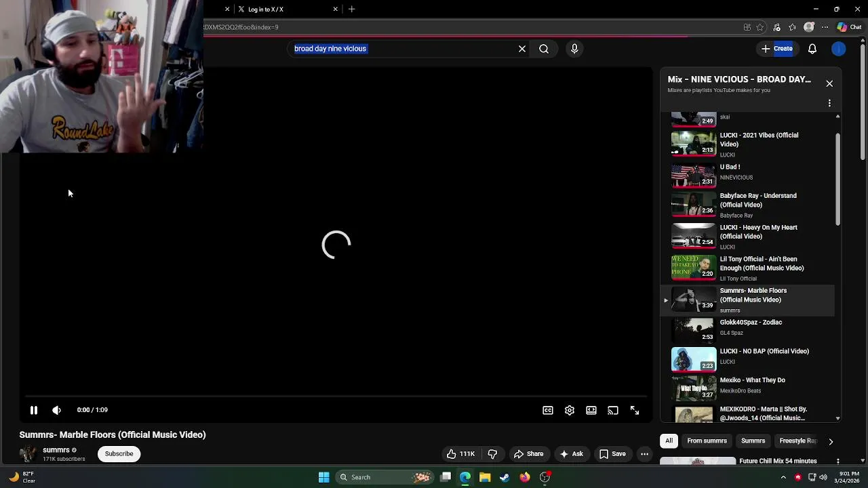Clear the YouTube search box
868x488 pixels.
click(x=522, y=49)
